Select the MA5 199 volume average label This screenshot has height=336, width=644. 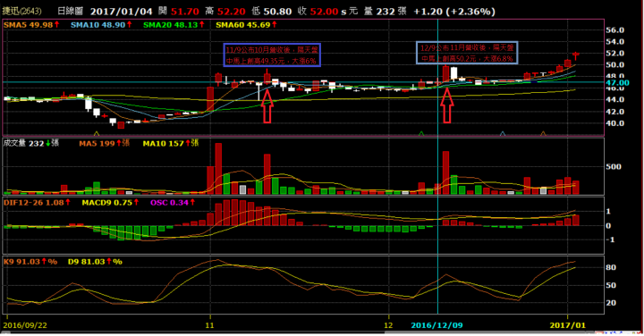pyautogui.click(x=104, y=144)
